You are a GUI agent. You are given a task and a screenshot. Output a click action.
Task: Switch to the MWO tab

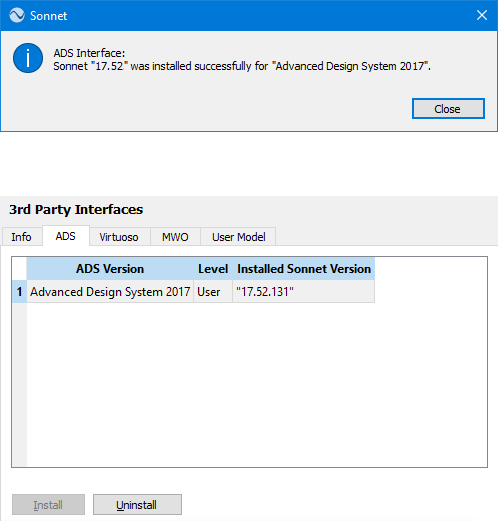pos(175,237)
